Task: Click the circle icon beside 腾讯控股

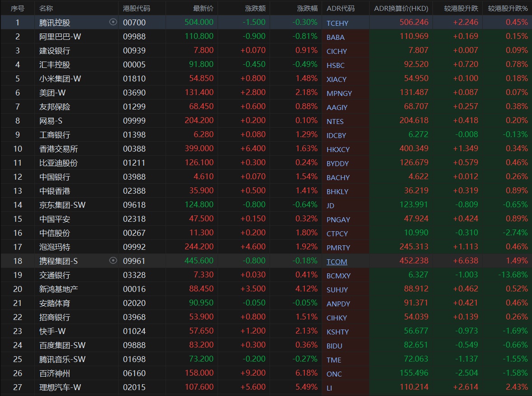Action: click(113, 22)
